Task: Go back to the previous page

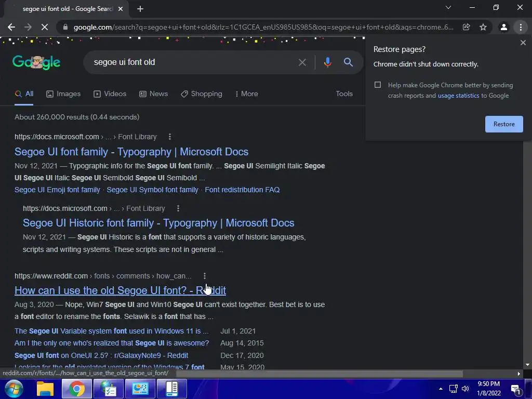Action: [11, 27]
